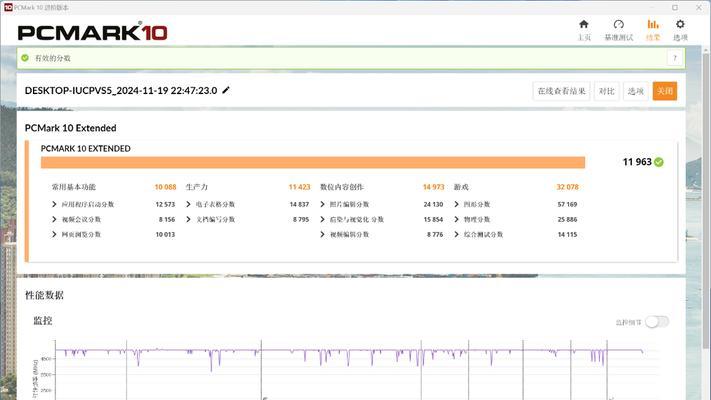Screen dimensions: 711x400
Task: Click the score value 8 776
Action: click(435, 234)
